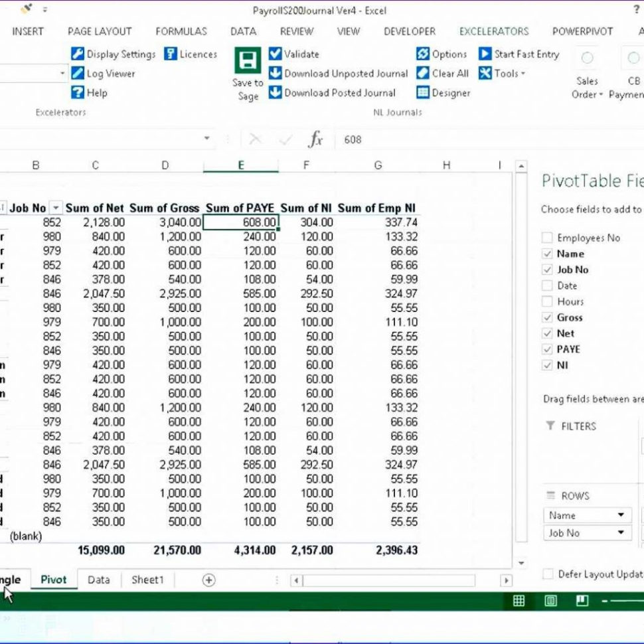Check the Hours field checkbox
This screenshot has height=644, width=644.
547,301
